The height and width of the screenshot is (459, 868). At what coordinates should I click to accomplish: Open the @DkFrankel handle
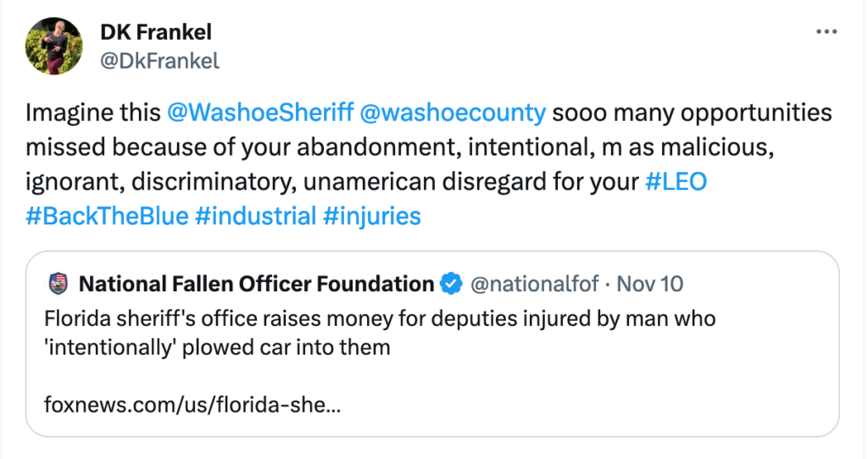tap(159, 60)
